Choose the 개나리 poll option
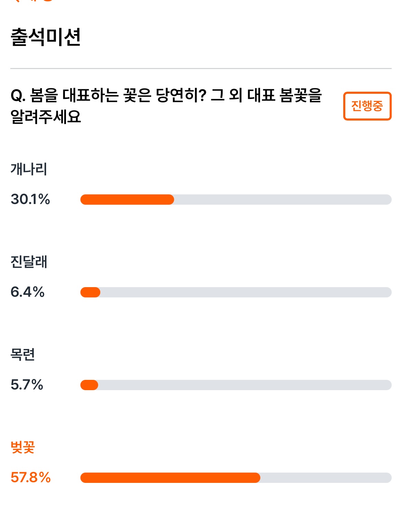 point(29,169)
